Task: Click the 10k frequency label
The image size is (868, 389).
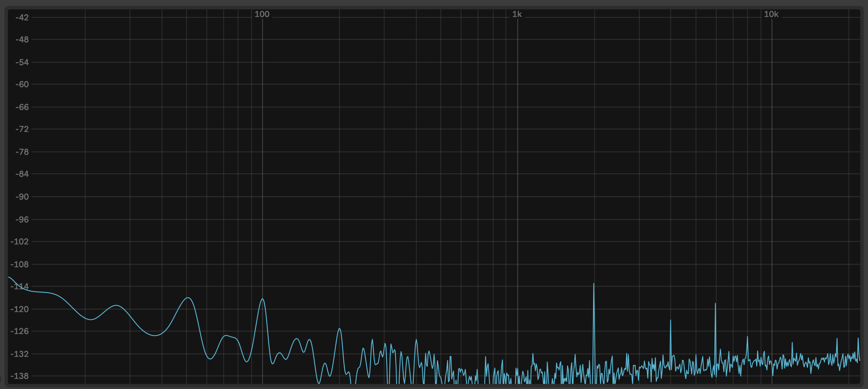Action: 771,14
